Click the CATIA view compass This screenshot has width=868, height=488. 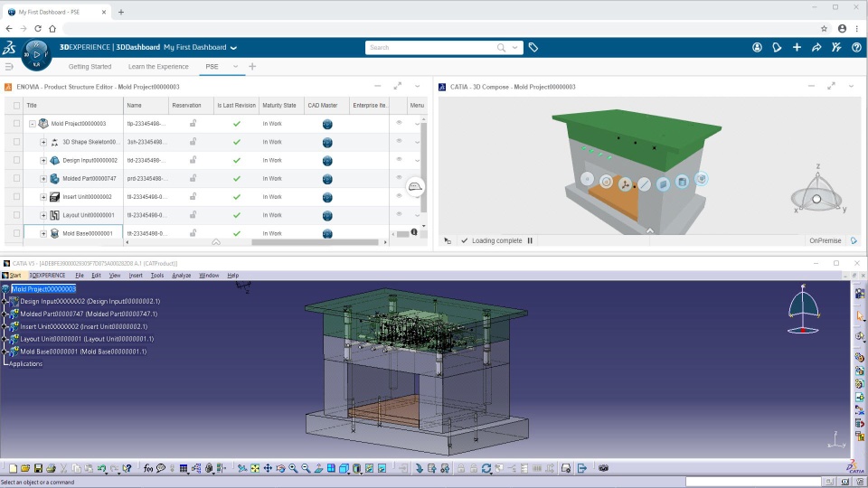803,309
